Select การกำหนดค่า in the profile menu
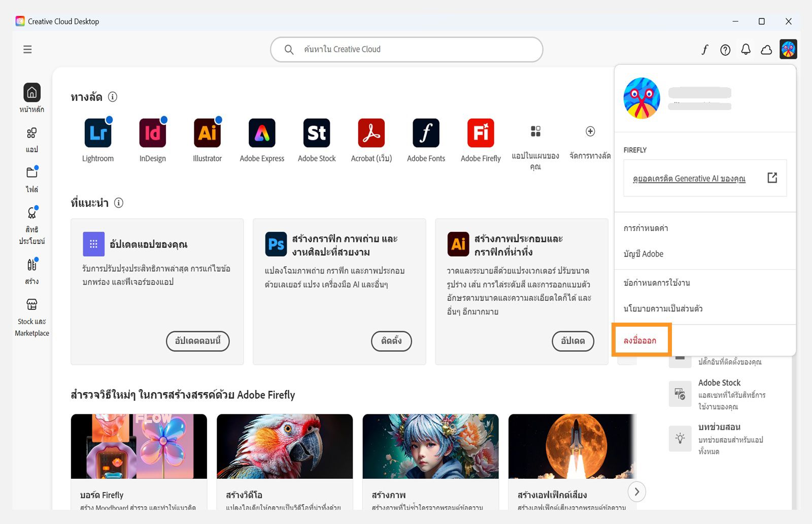 646,228
